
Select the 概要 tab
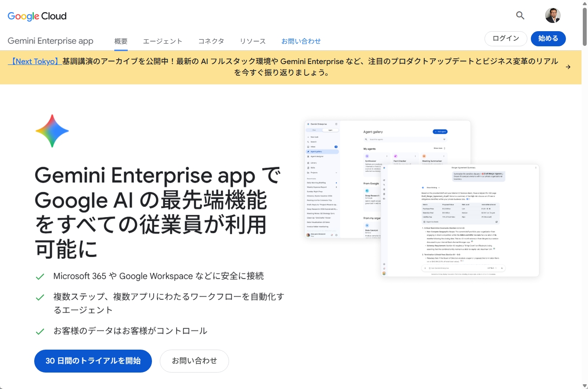tap(121, 41)
